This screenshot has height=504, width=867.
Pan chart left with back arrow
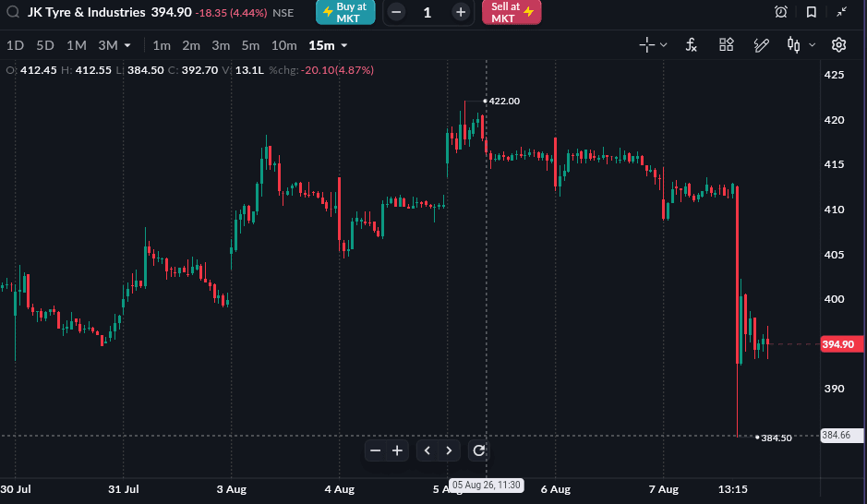click(427, 451)
